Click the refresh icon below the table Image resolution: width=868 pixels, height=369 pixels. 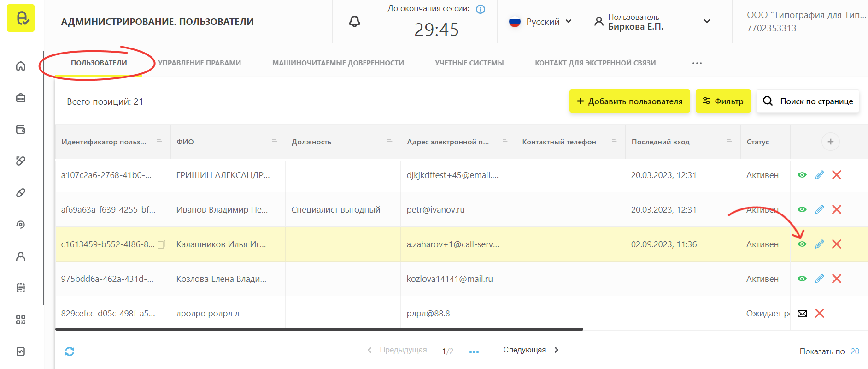70,351
